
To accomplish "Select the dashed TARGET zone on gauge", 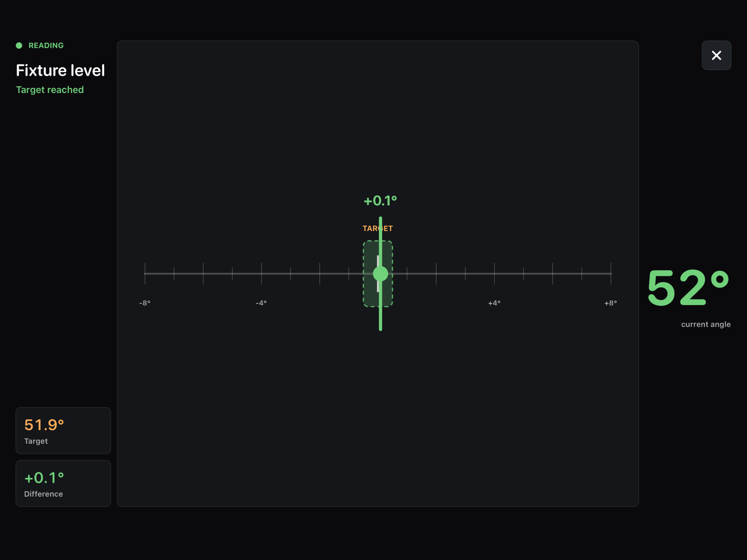I will (x=378, y=274).
